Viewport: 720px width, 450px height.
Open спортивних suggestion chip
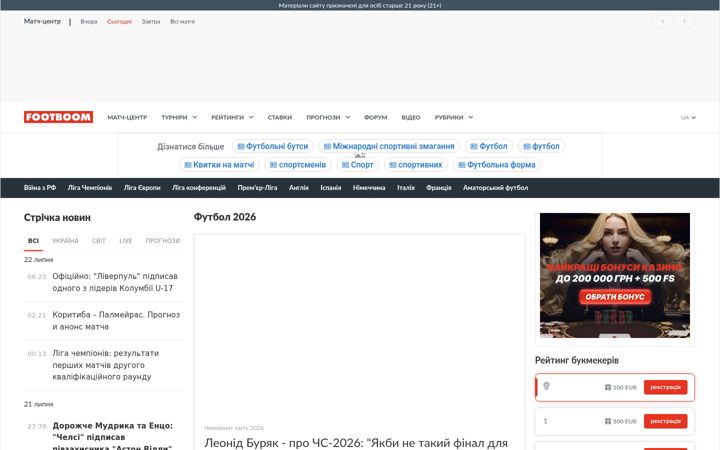[x=416, y=165]
